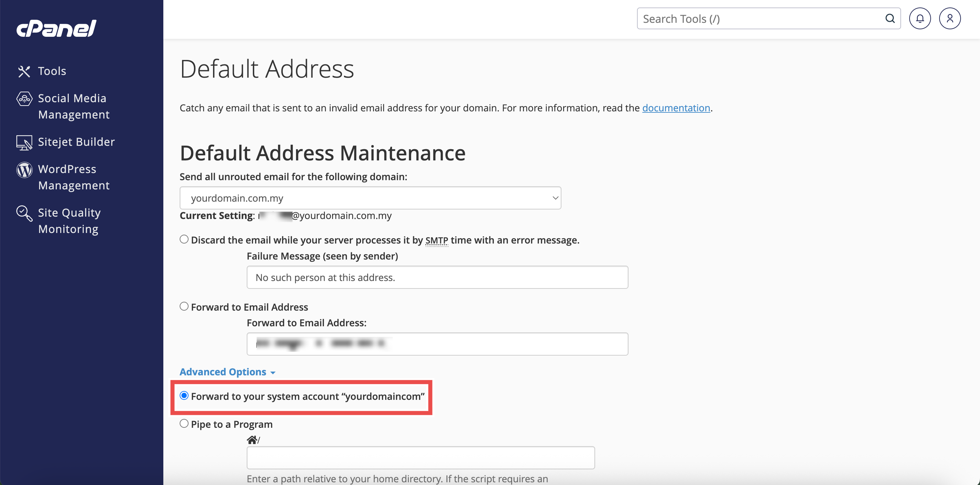
Task: Click the cPanel logo
Action: coord(56,28)
